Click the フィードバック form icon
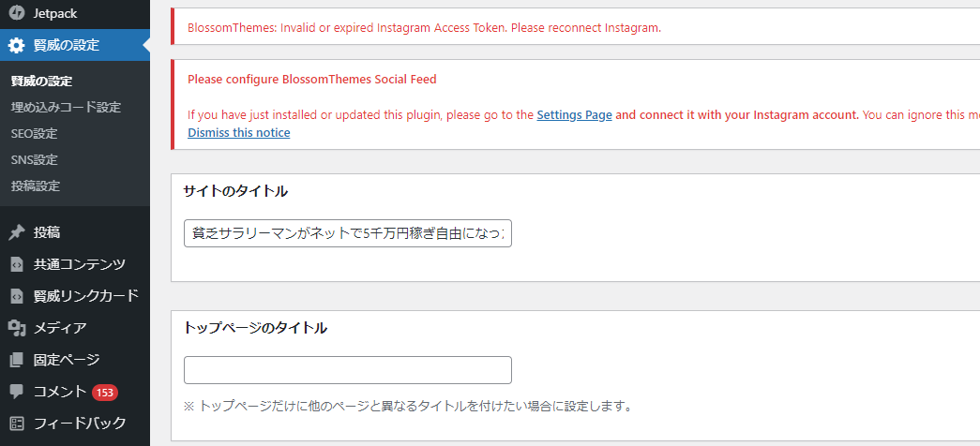The width and height of the screenshot is (980, 446). (x=17, y=423)
